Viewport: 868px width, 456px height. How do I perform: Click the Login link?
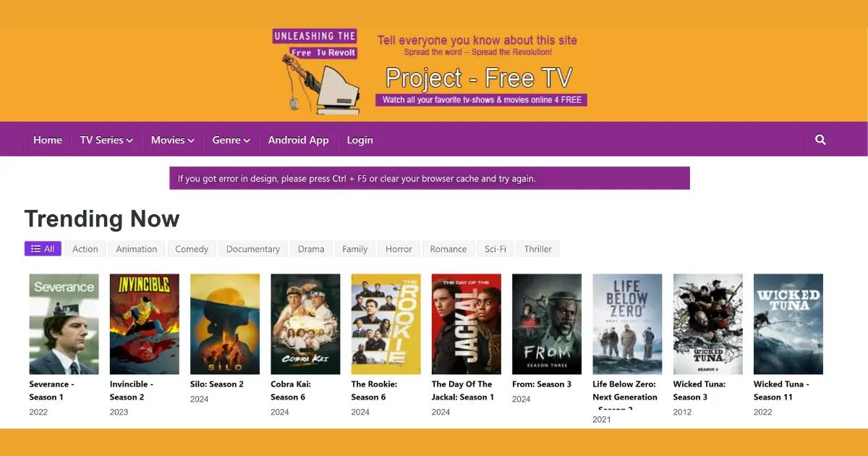[x=359, y=140]
